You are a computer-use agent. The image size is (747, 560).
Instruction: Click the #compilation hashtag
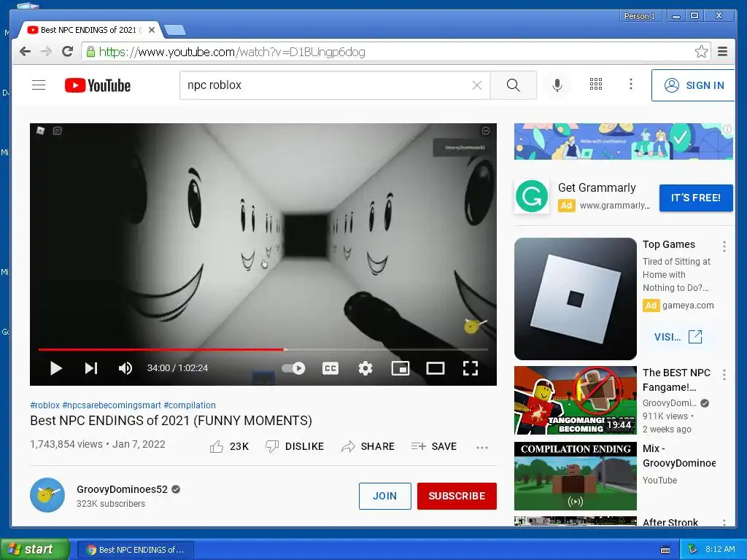pyautogui.click(x=190, y=405)
